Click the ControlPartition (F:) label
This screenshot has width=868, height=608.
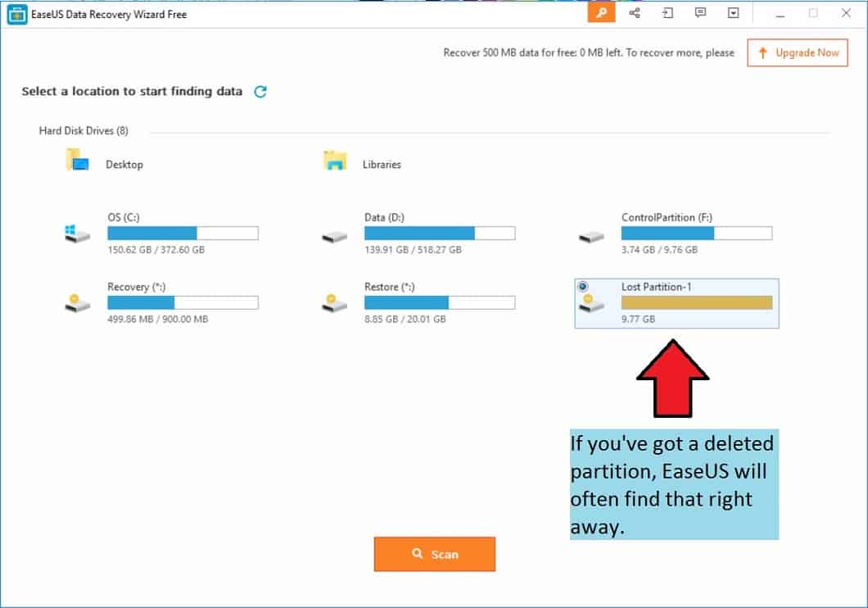point(667,217)
